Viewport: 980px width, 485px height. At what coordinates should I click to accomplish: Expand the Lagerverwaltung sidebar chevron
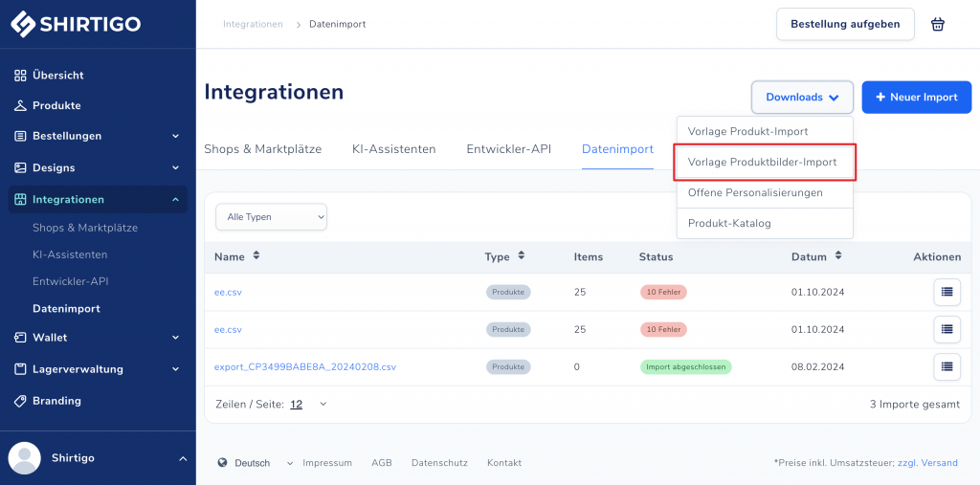point(176,369)
